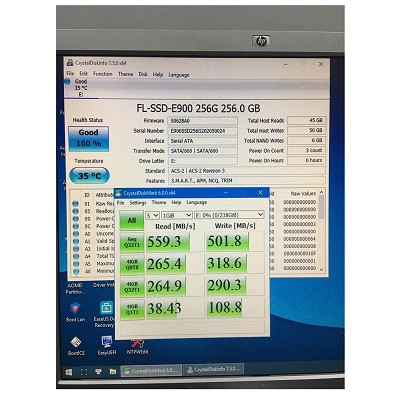Open CrystalDiskMark File menu

point(121,203)
